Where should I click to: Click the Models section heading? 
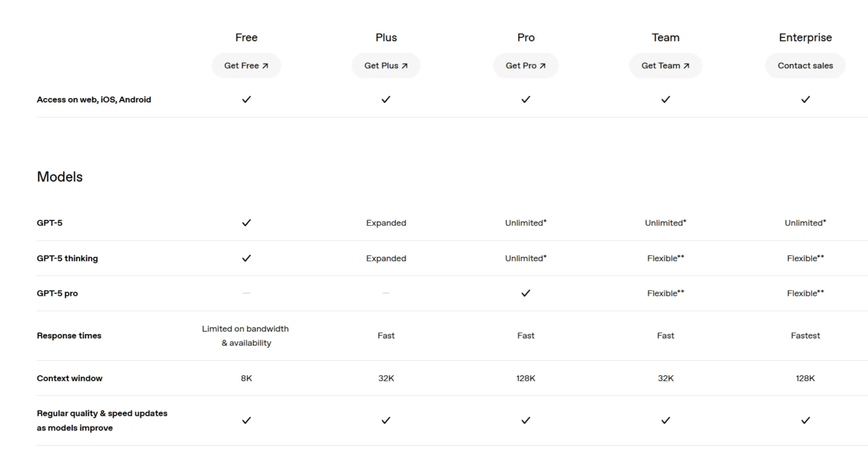click(60, 177)
